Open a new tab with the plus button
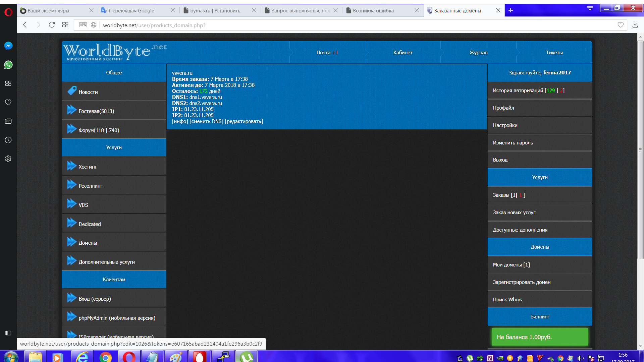The height and width of the screenshot is (362, 644). tap(511, 10)
